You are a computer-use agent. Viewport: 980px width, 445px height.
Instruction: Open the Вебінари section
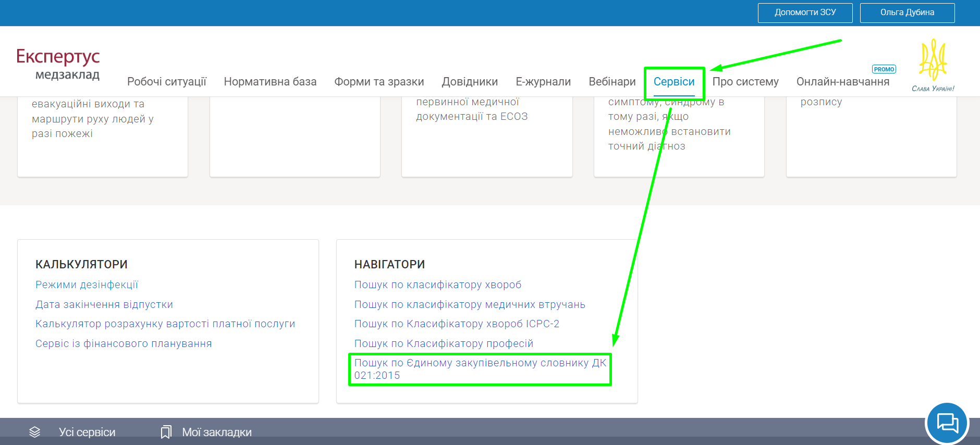[612, 82]
